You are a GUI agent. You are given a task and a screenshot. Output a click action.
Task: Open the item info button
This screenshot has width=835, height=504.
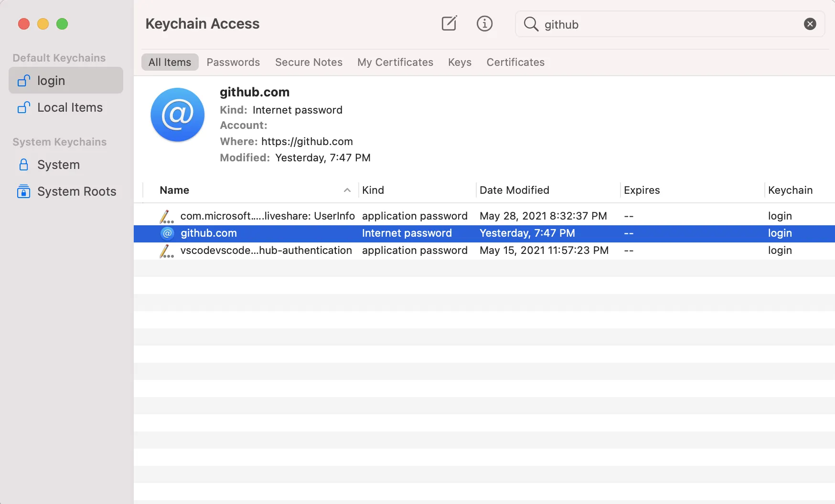coord(484,23)
